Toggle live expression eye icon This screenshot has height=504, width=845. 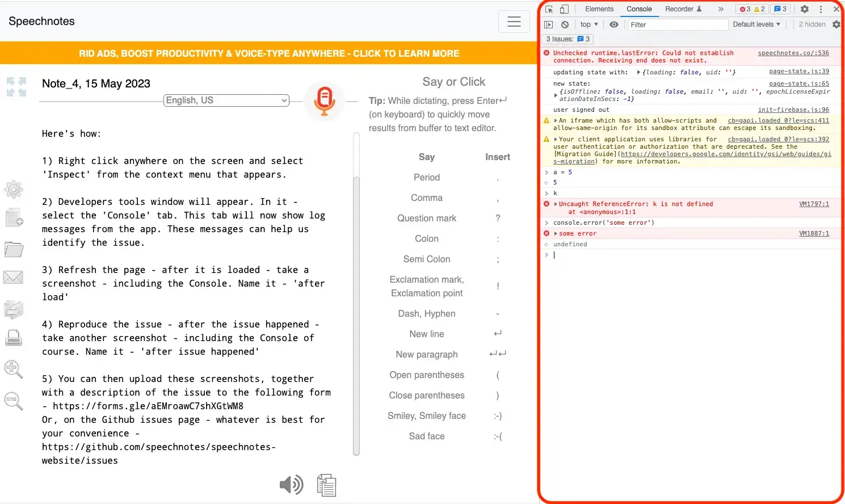pyautogui.click(x=614, y=24)
